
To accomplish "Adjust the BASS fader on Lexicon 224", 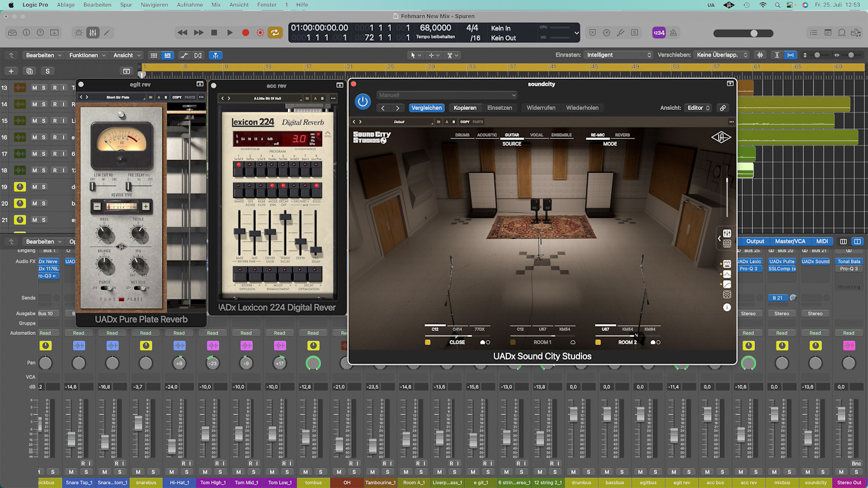I will [239, 231].
